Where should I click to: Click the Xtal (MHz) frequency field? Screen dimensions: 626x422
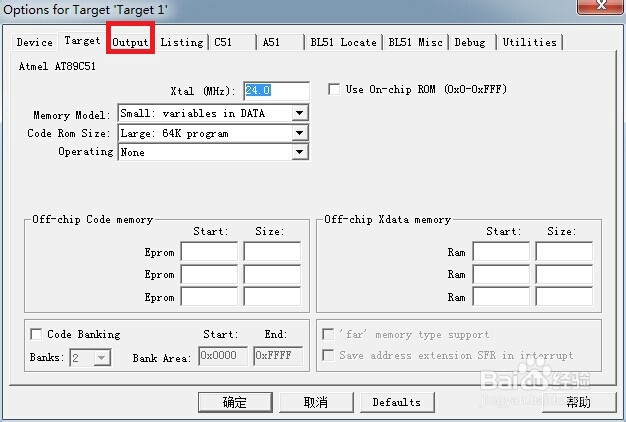[276, 91]
